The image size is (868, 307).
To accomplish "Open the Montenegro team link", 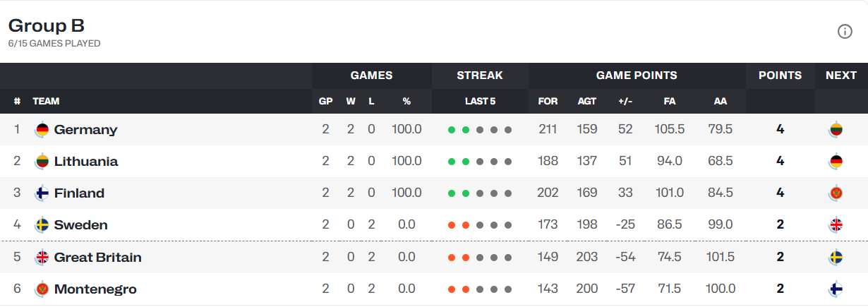I will [x=95, y=289].
